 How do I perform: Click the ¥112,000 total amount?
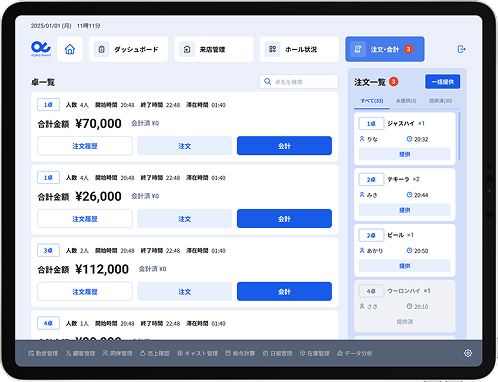(x=102, y=269)
